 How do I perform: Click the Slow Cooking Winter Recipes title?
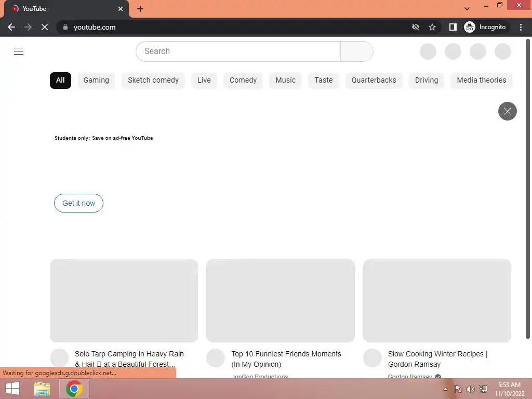pyautogui.click(x=437, y=359)
